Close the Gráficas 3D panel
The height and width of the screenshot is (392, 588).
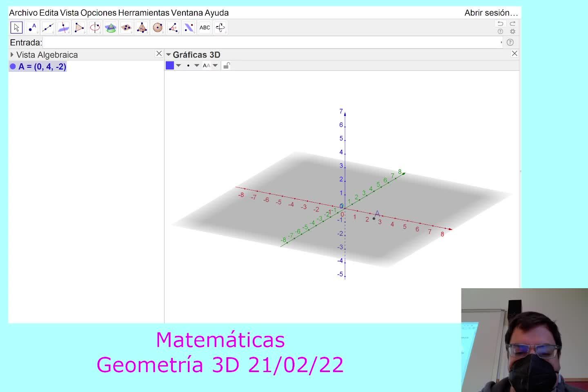click(x=514, y=53)
